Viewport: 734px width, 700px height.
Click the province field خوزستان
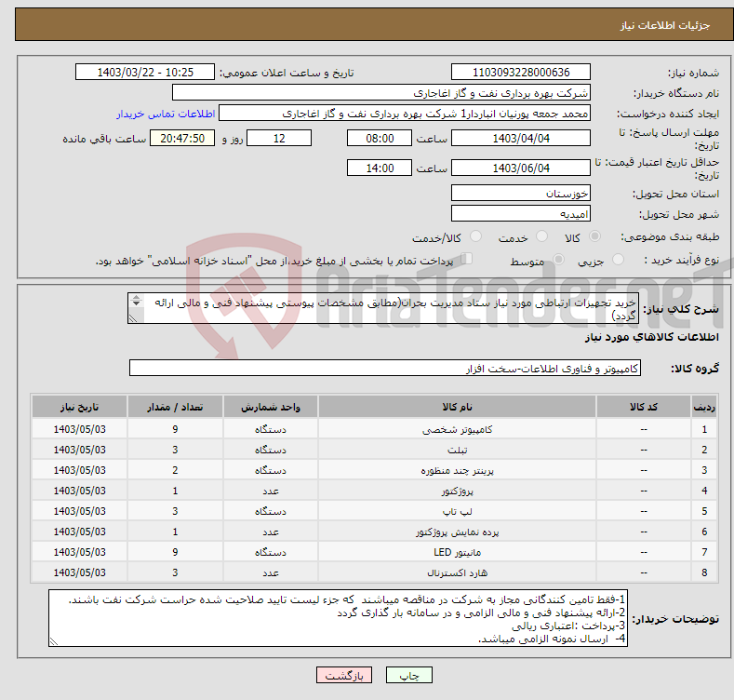[x=521, y=193]
